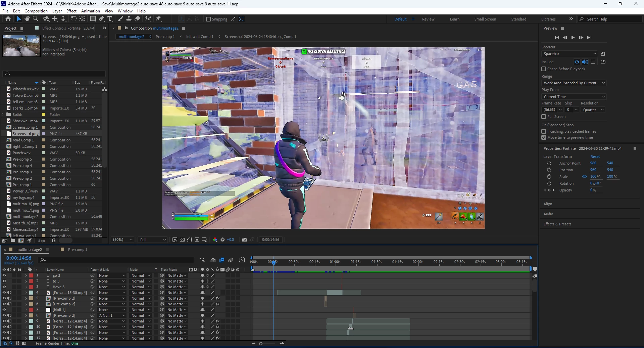This screenshot has height=348, width=644.
Task: Enable the Full Screen preview checkbox
Action: coord(544,117)
